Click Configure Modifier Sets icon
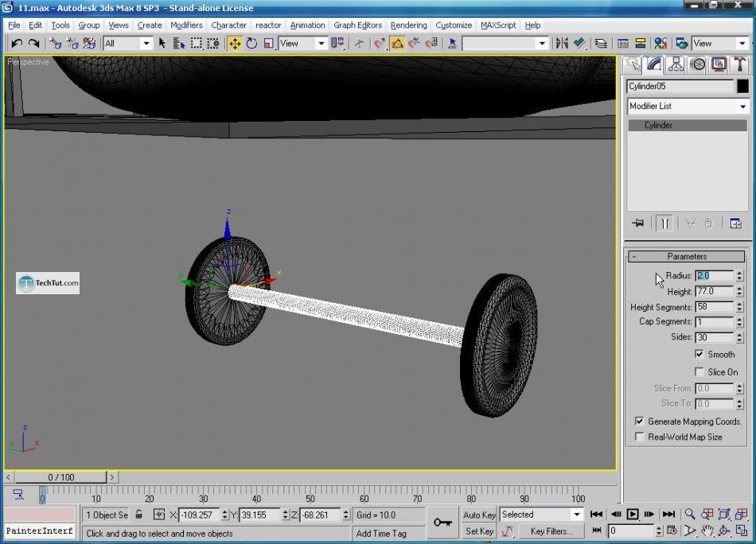The image size is (756, 544). pyautogui.click(x=735, y=223)
